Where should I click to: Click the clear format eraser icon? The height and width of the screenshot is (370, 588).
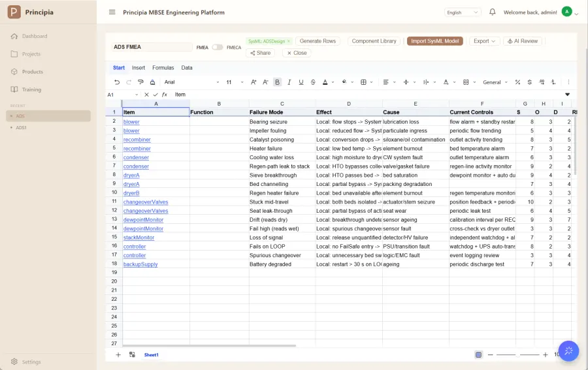tap(152, 82)
